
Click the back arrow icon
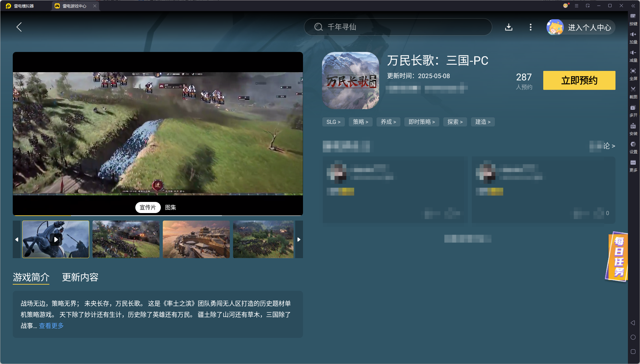click(19, 27)
